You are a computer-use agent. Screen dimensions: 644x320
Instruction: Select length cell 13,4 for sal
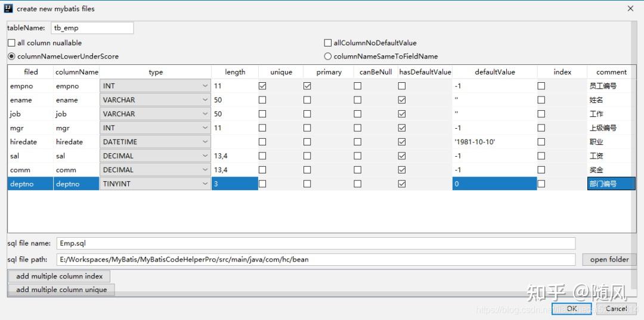235,156
